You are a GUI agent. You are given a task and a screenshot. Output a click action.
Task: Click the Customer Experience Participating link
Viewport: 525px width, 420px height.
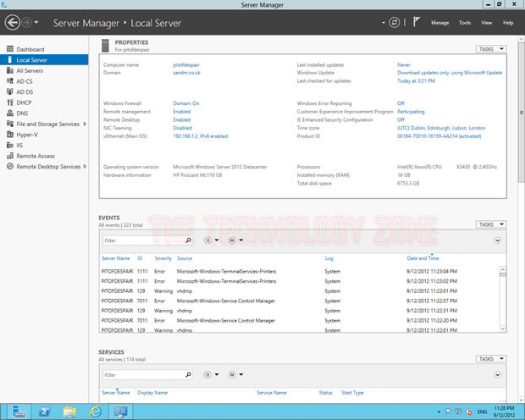[x=411, y=112]
